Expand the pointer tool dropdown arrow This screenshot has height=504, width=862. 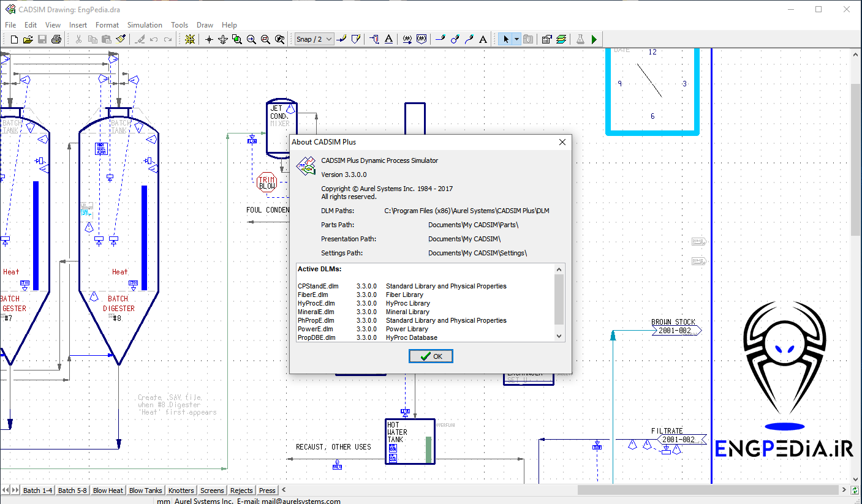tap(516, 39)
